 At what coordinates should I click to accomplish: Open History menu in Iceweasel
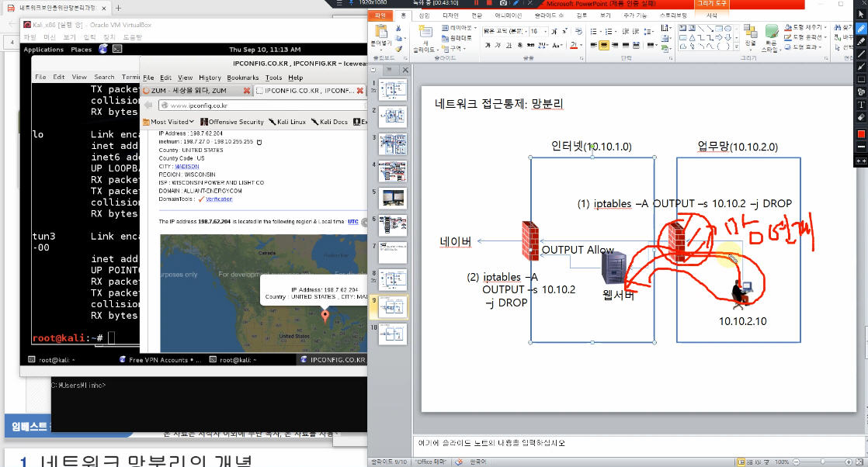click(x=210, y=78)
